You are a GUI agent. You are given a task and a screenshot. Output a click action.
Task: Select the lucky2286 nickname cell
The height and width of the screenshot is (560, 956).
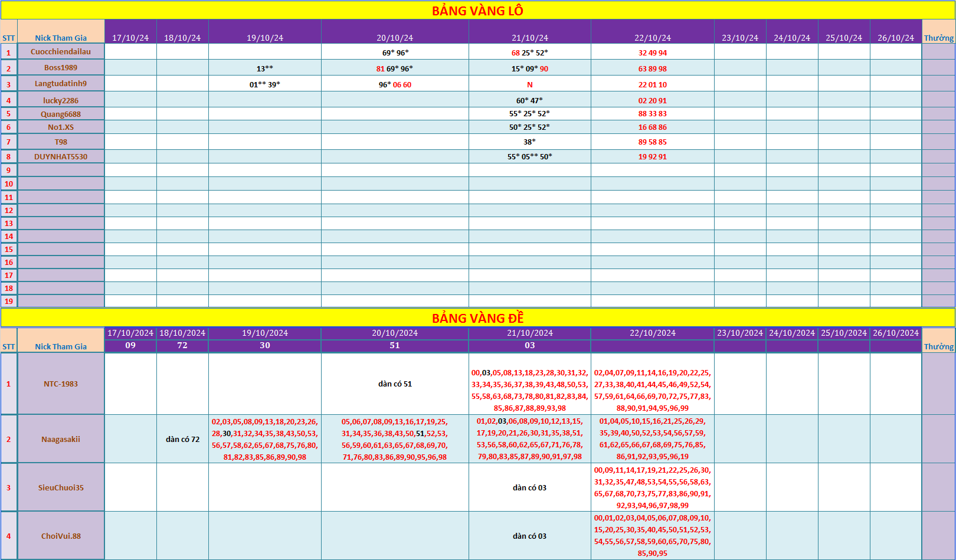coord(61,100)
